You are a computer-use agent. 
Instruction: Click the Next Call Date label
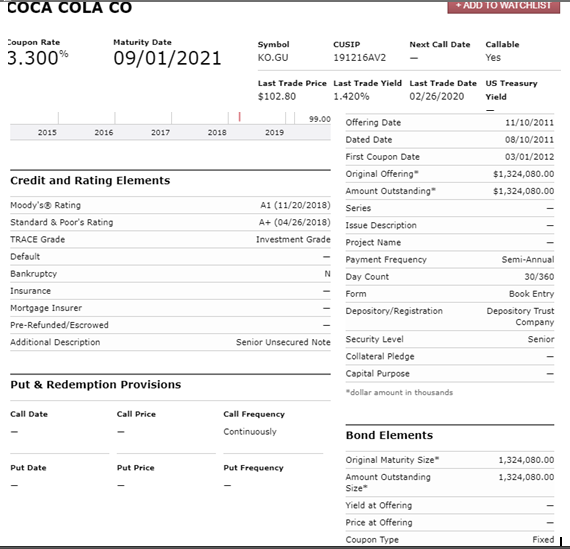[x=440, y=44]
